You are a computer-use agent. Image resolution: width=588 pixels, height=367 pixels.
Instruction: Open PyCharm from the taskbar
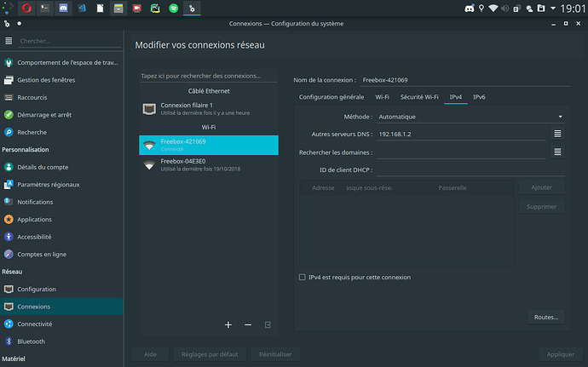pos(155,8)
